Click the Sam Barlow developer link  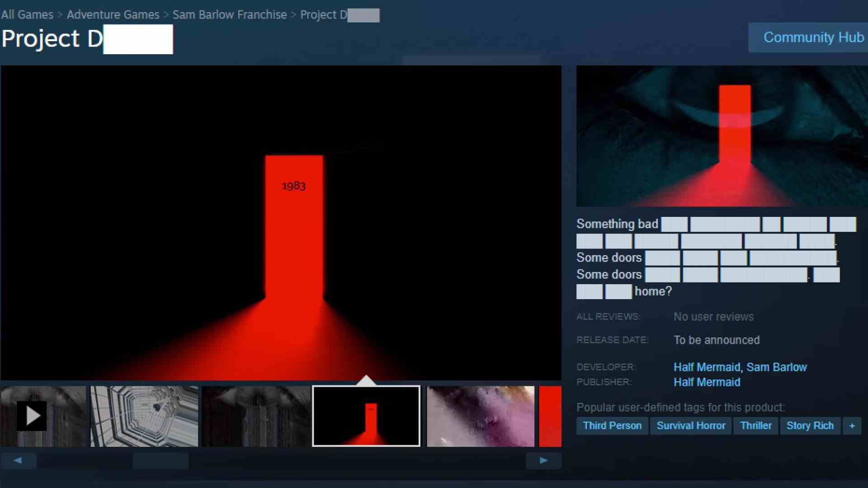point(777,367)
